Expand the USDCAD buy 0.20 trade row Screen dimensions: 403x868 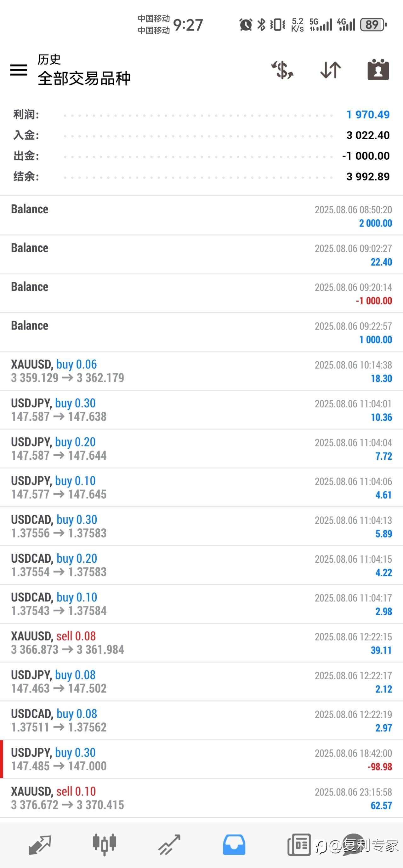(201, 565)
